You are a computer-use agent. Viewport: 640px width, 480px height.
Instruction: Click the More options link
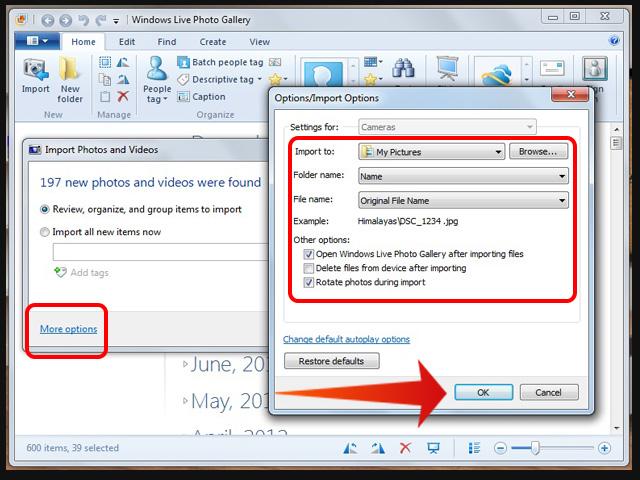tap(69, 329)
